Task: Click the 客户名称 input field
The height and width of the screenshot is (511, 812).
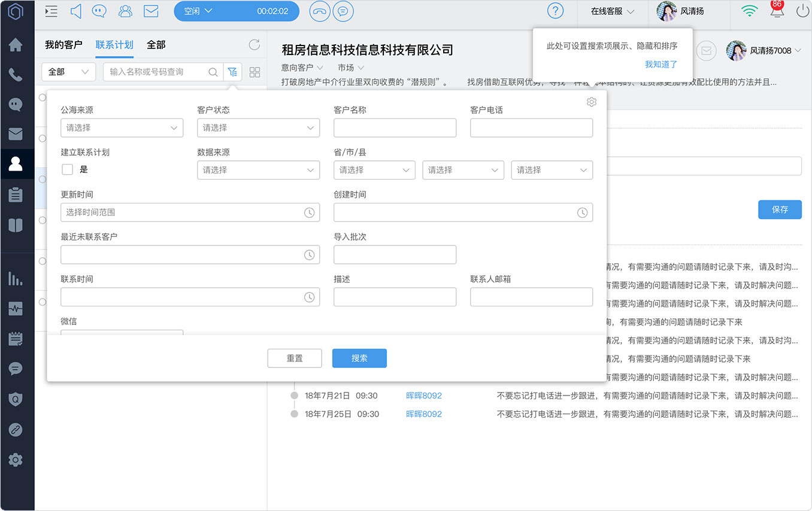Action: click(395, 127)
